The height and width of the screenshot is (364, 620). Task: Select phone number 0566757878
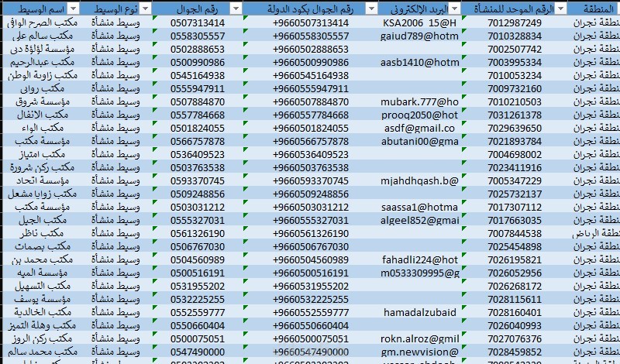click(198, 142)
